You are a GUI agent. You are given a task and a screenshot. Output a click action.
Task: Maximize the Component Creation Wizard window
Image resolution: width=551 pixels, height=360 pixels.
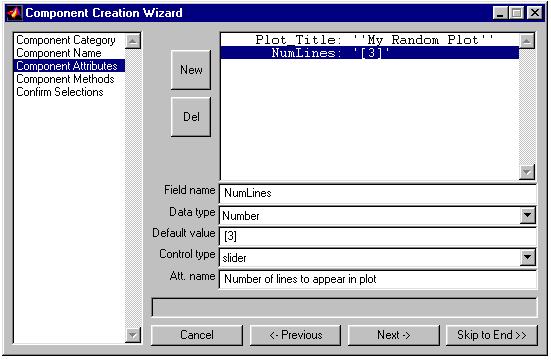(x=517, y=13)
